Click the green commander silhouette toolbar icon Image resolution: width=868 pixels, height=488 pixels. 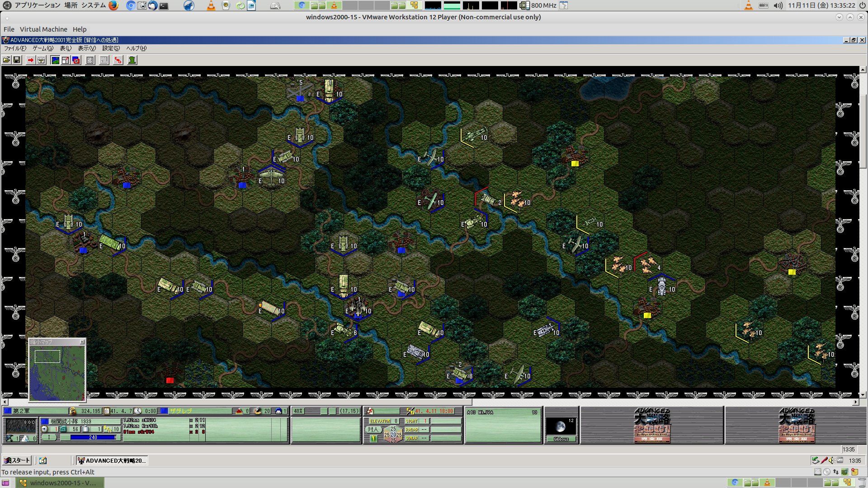pos(132,60)
